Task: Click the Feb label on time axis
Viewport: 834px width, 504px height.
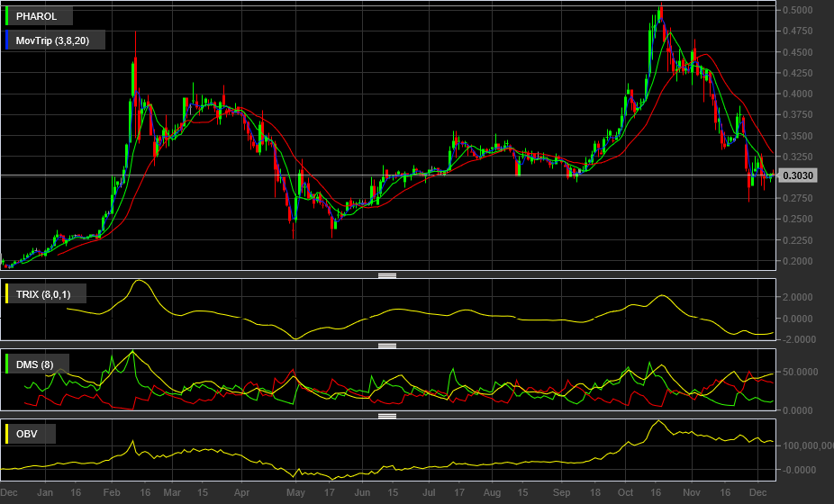Action: (x=112, y=493)
